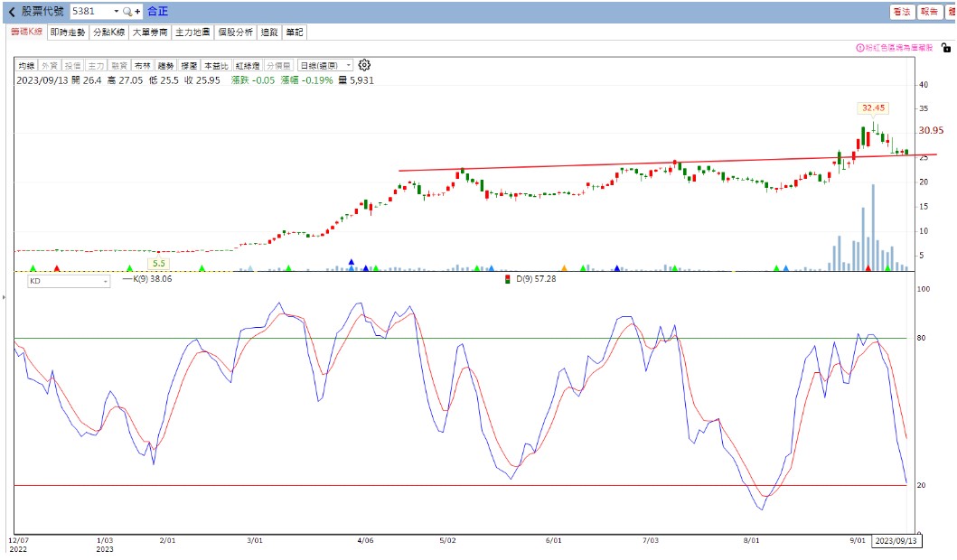This screenshot has height=560, width=957.
Task: Toggle the 布林 Bollinger bands overlay
Action: pyautogui.click(x=142, y=65)
